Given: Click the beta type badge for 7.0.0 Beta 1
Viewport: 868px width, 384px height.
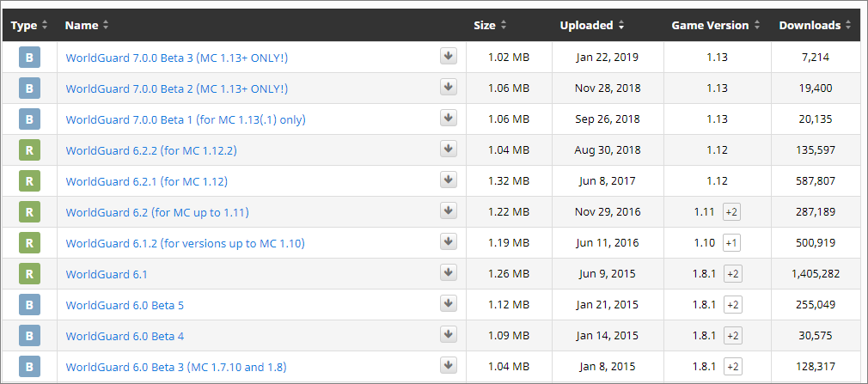Looking at the screenshot, I should [29, 119].
